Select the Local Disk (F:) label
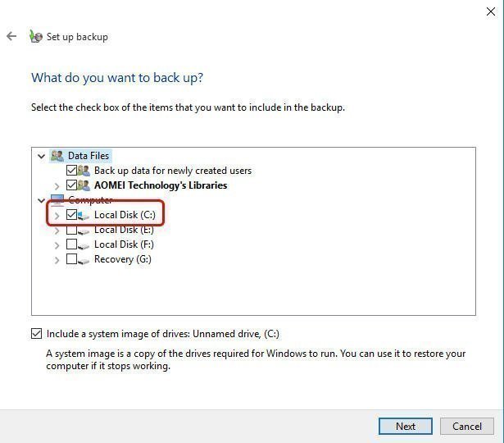The width and height of the screenshot is (504, 443). point(124,244)
